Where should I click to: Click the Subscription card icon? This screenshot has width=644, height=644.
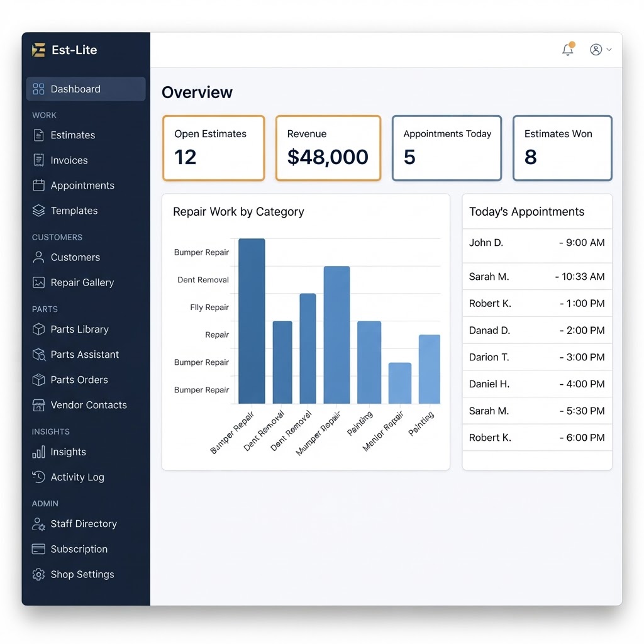pyautogui.click(x=38, y=549)
